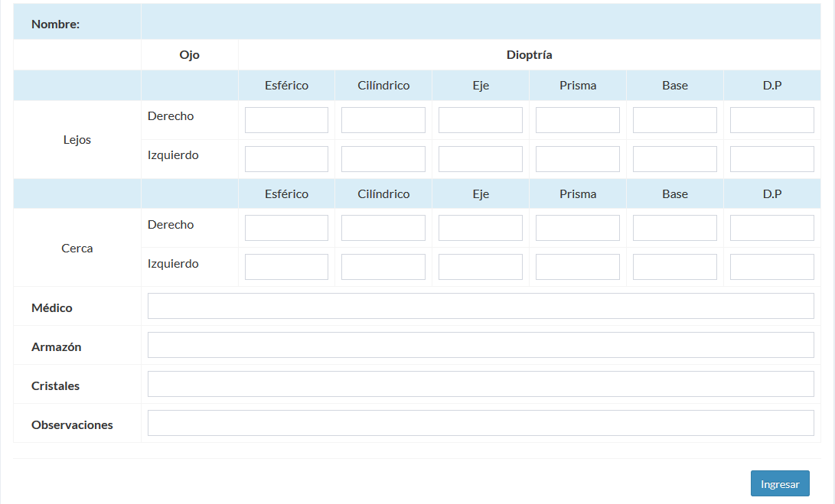Image resolution: width=835 pixels, height=504 pixels.
Task: Focus Cerca Derecho Eje input field
Action: point(481,228)
